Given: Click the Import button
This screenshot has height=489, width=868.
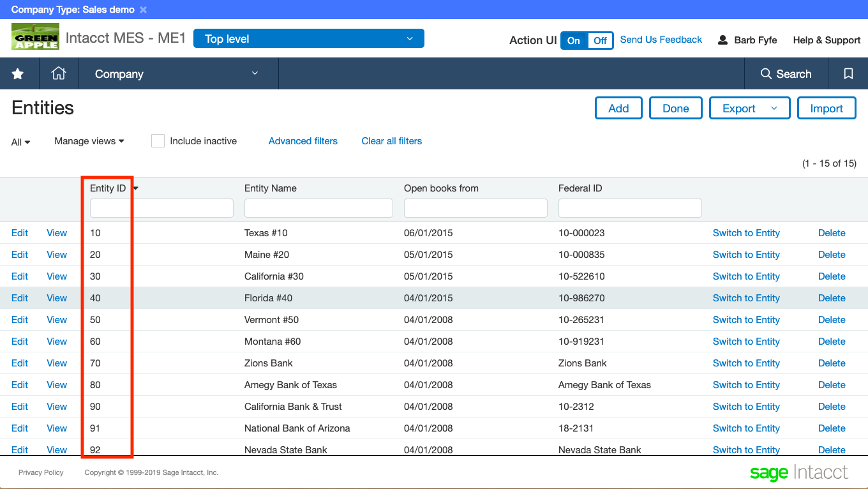Looking at the screenshot, I should tap(827, 109).
